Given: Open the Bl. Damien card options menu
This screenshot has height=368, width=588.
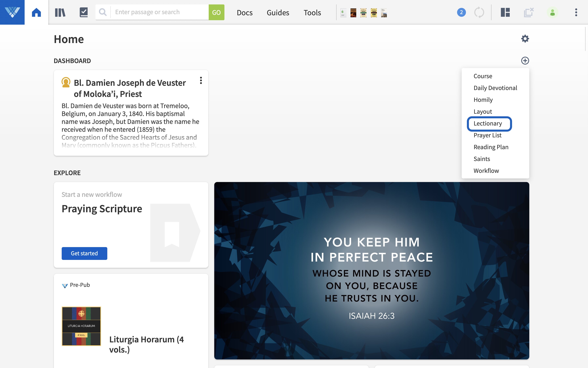Looking at the screenshot, I should 201,80.
